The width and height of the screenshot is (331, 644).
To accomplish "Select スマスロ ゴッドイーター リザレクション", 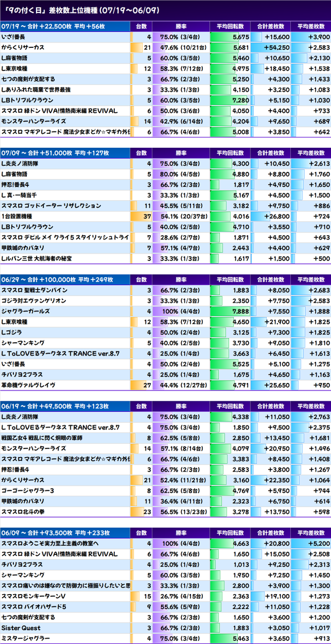I will [x=51, y=206].
